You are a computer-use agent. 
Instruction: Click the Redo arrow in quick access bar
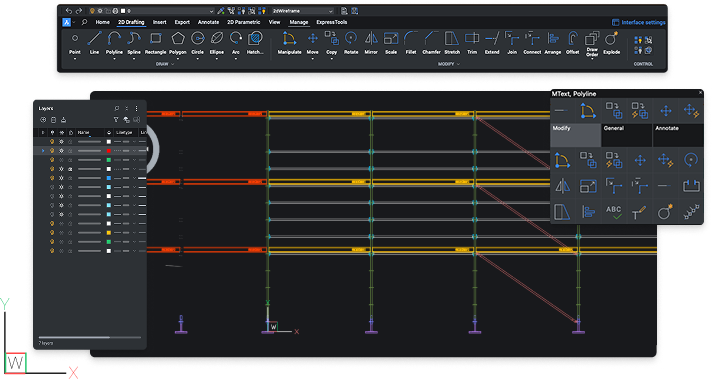pyautogui.click(x=79, y=10)
